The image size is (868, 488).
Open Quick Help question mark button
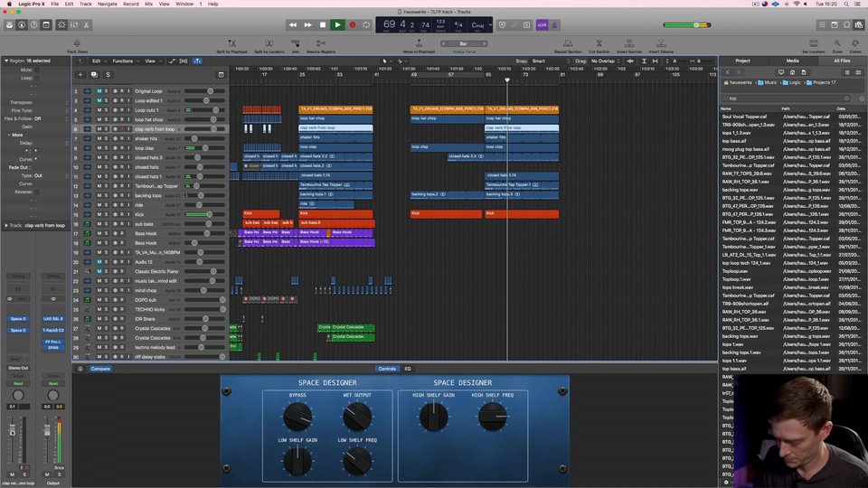[x=33, y=25]
